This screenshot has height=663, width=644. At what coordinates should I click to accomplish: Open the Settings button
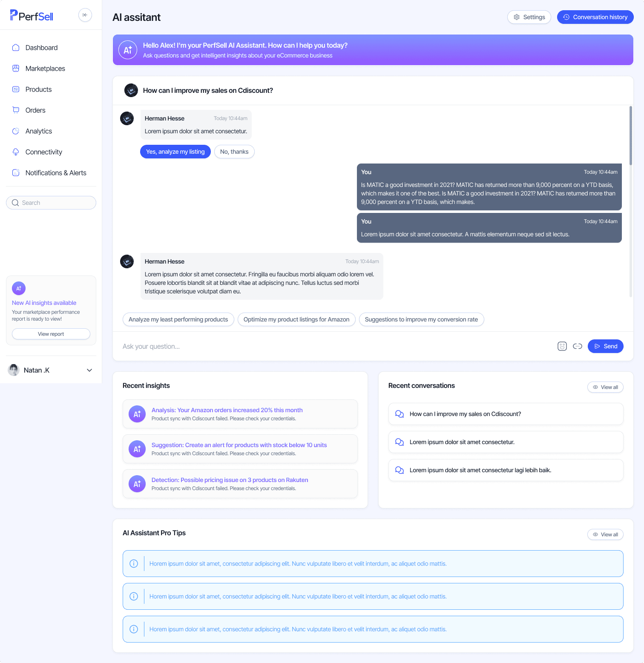click(529, 17)
